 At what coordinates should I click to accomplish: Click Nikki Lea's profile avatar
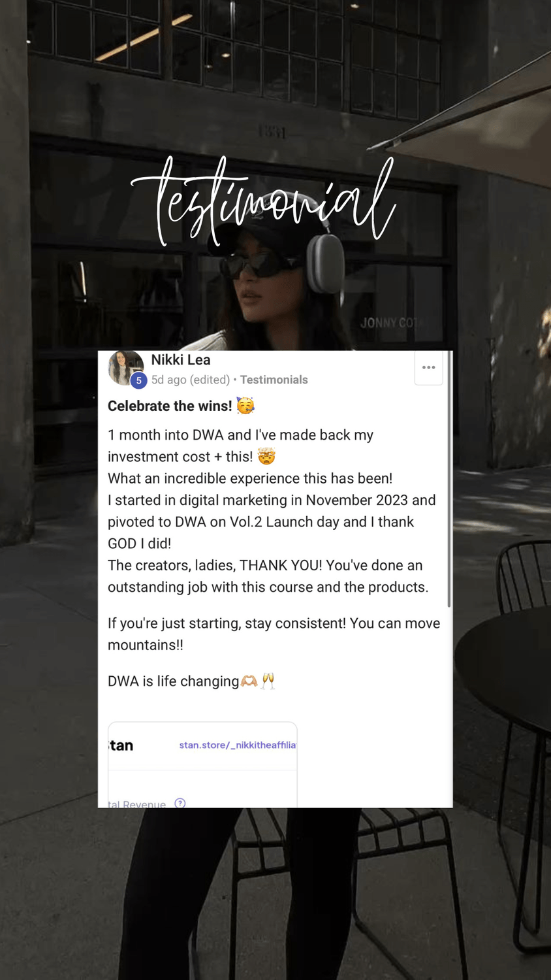click(x=126, y=367)
